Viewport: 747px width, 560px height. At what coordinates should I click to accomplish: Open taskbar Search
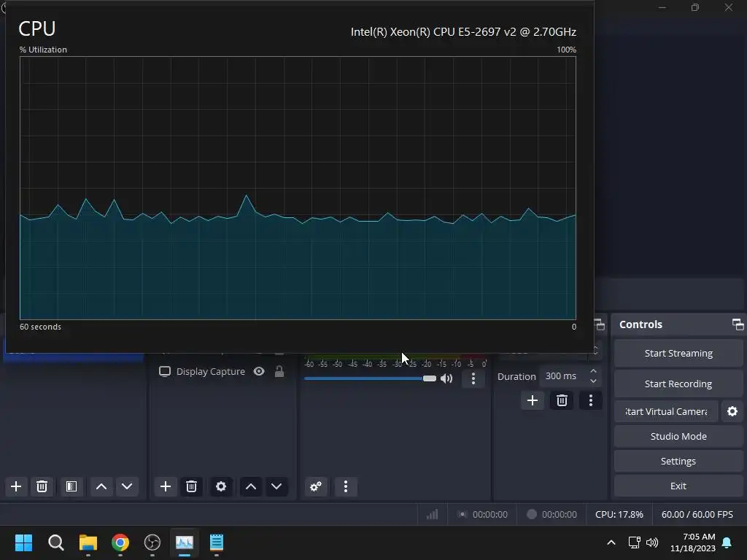point(55,542)
